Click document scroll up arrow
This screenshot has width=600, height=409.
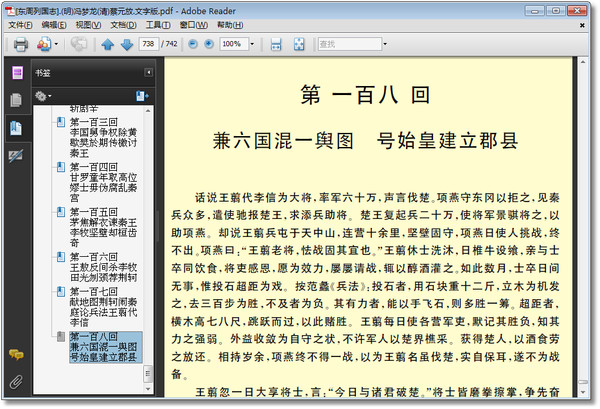coord(582,62)
